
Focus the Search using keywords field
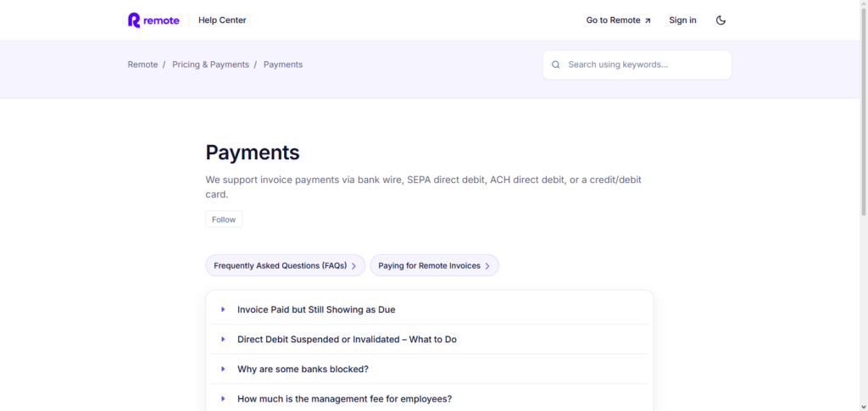[637, 64]
